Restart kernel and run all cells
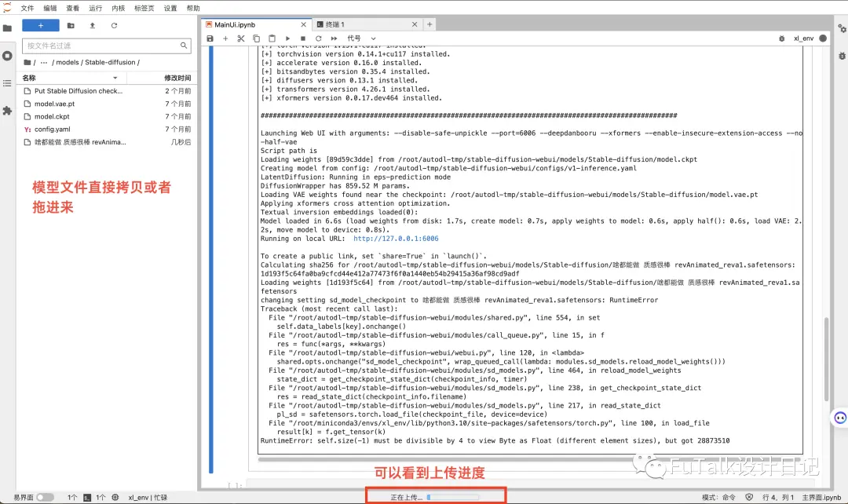 [334, 38]
